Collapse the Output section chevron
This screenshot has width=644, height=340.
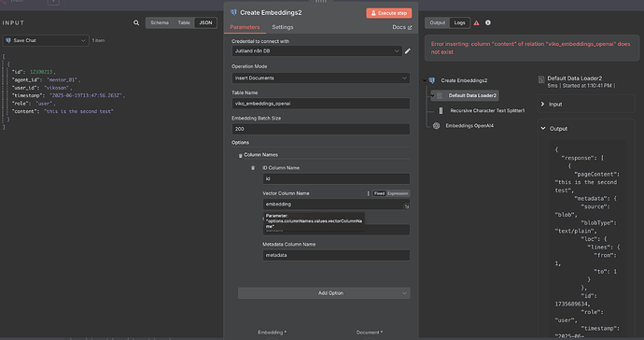pos(543,128)
